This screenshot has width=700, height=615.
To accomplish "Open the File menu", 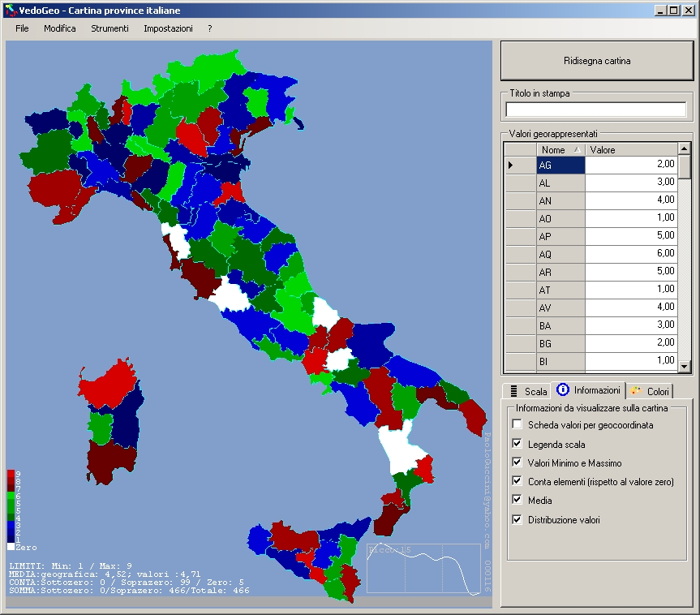I will pos(22,28).
